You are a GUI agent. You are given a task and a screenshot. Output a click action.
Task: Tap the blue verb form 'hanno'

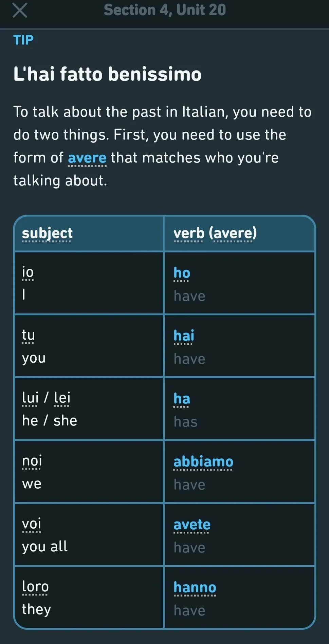click(x=195, y=587)
